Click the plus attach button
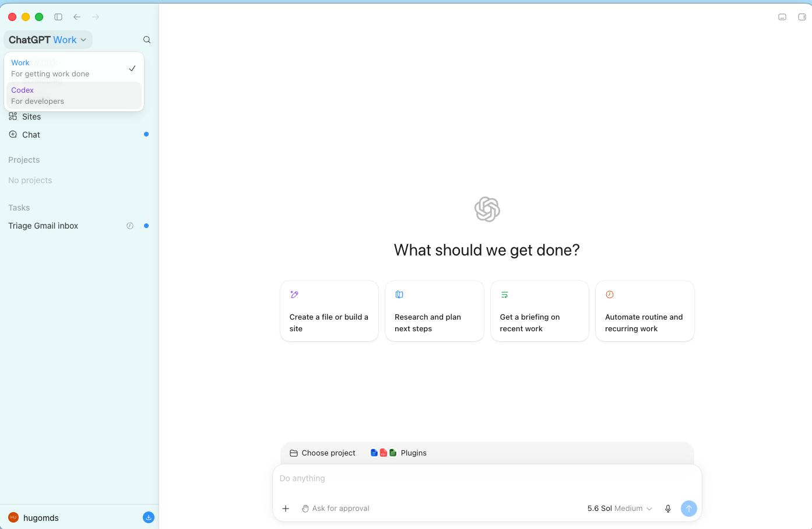 (x=286, y=509)
